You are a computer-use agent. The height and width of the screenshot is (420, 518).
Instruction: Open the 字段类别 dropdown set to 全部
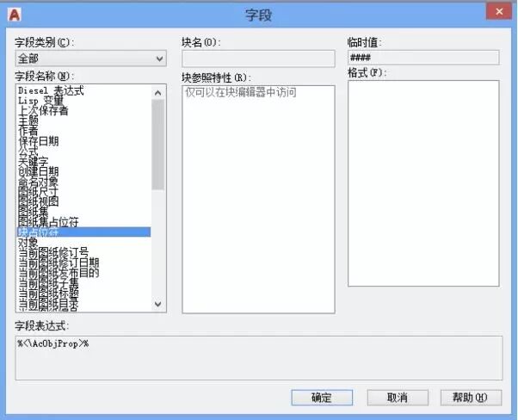(90, 59)
